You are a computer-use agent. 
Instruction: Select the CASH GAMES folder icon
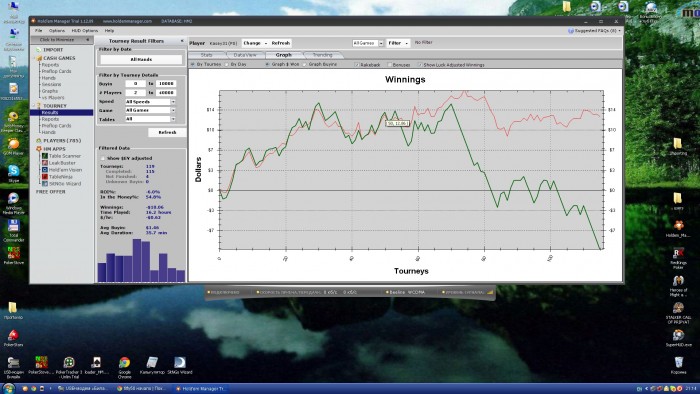point(39,58)
